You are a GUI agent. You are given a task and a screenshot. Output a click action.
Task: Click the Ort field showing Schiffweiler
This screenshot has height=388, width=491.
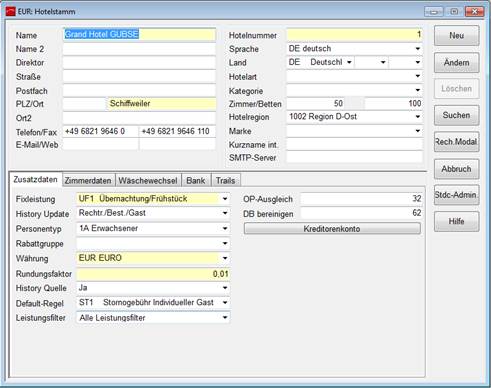point(161,104)
